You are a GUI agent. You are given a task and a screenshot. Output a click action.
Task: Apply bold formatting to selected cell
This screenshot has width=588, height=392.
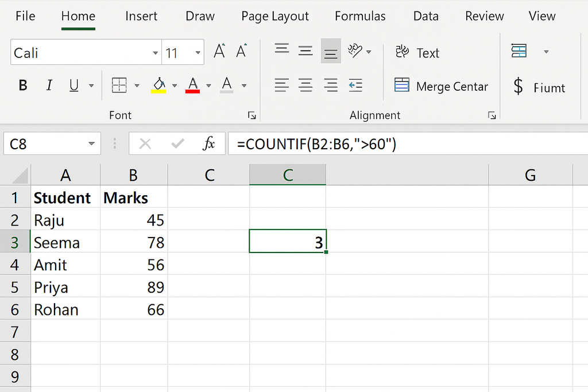[23, 85]
